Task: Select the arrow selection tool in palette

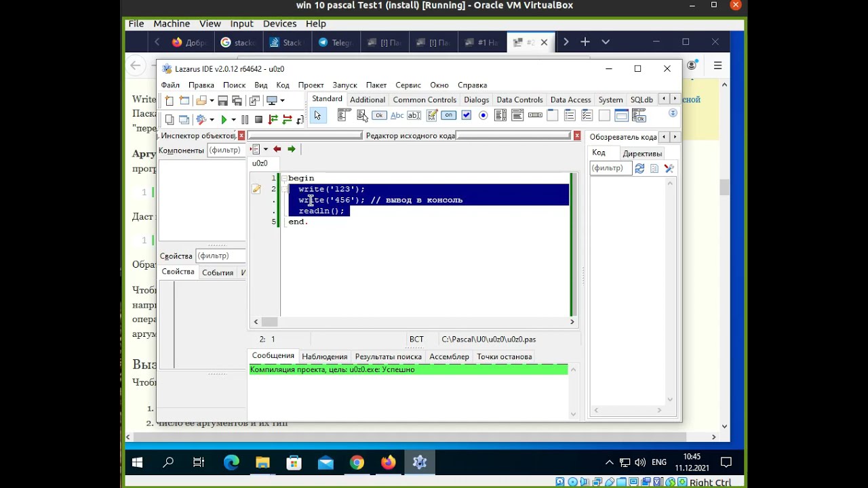Action: tap(317, 115)
